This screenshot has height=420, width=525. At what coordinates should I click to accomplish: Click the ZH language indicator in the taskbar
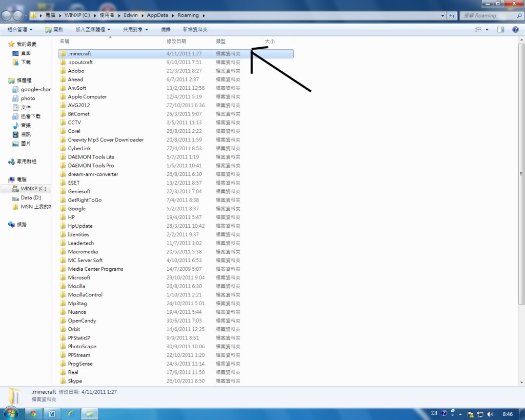tap(434, 413)
